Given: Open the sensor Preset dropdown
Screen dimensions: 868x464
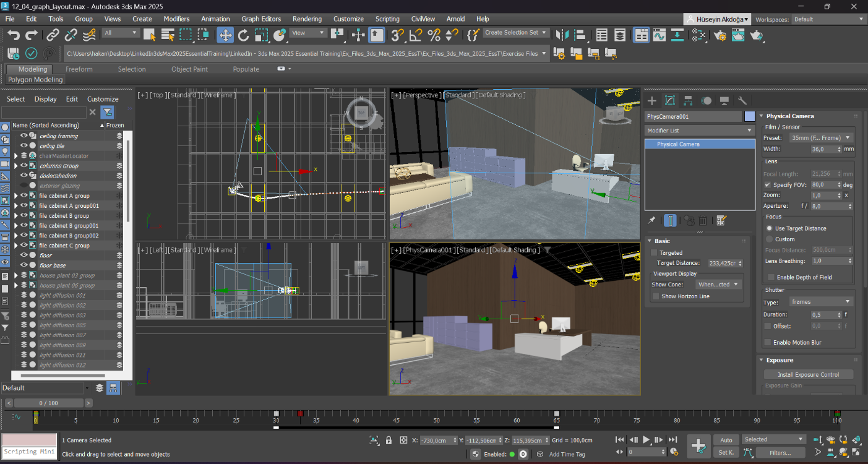Looking at the screenshot, I should tap(821, 138).
